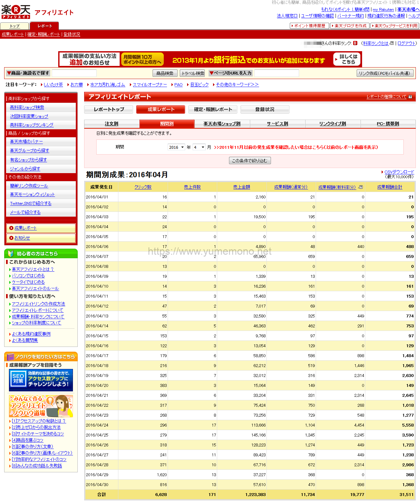Click 成果レポート red button
Image resolution: width=420 pixels, height=504 pixels.
coord(161,109)
